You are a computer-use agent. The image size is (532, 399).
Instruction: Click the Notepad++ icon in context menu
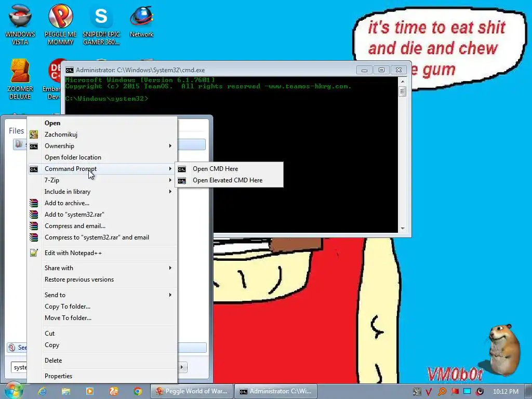(34, 253)
